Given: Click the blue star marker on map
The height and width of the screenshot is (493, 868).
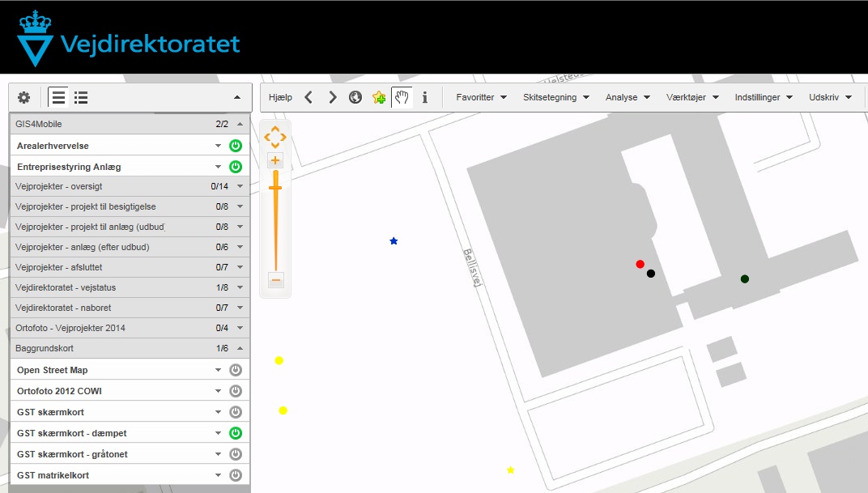Looking at the screenshot, I should tap(394, 240).
